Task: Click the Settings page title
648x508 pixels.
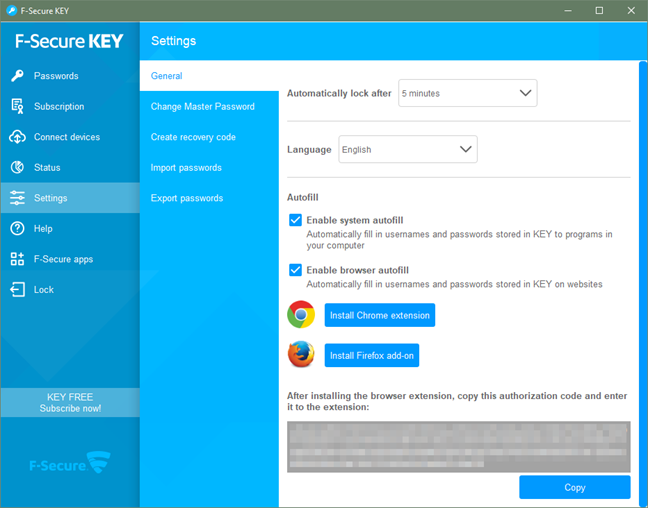Action: point(174,41)
